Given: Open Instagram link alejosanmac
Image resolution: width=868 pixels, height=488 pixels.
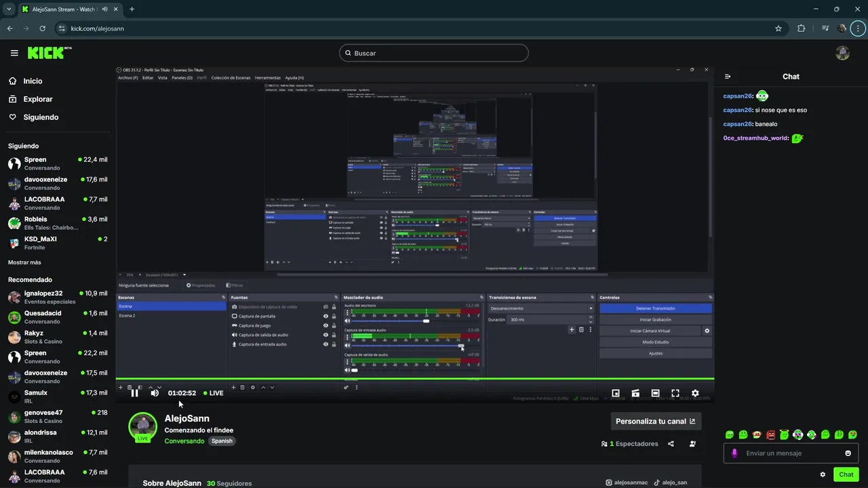Looking at the screenshot, I should coord(627,483).
